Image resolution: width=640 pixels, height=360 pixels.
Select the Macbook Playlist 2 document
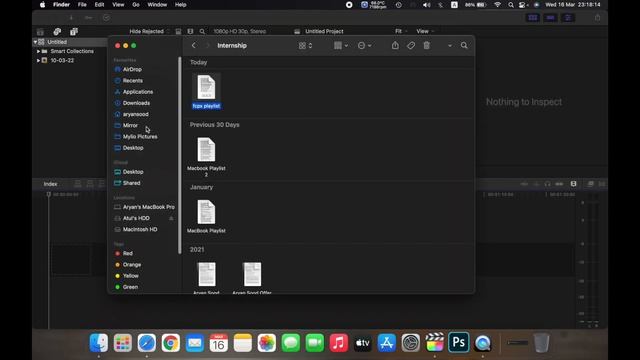click(x=206, y=157)
